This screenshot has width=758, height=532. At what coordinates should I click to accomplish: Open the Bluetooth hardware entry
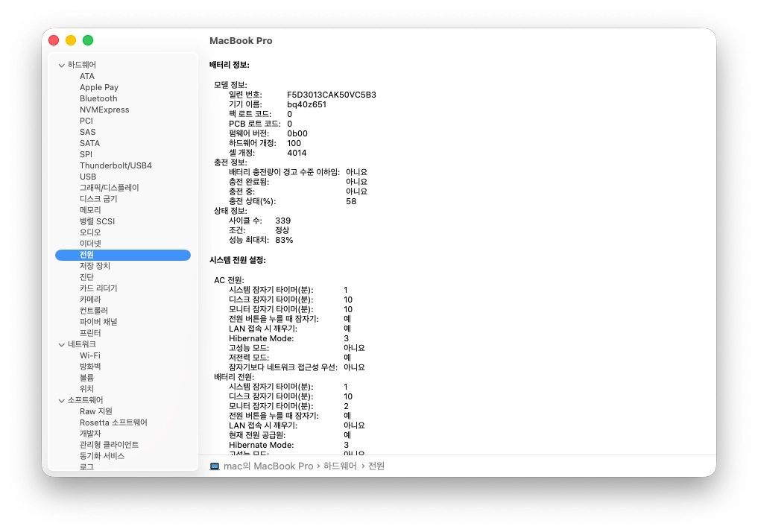click(98, 98)
